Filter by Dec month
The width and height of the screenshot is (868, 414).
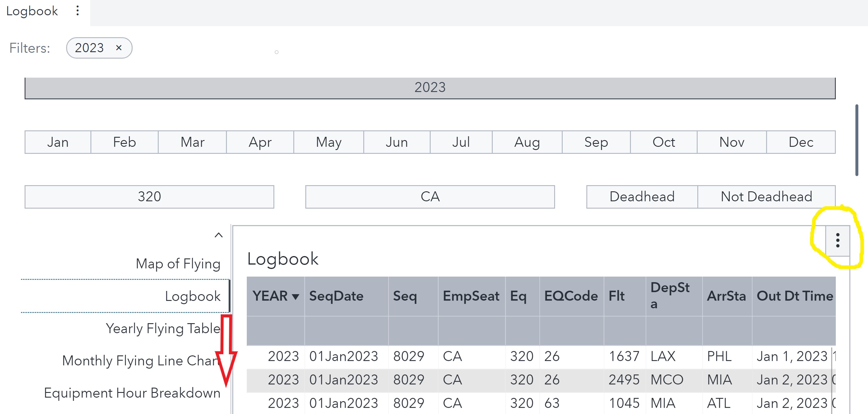point(801,142)
